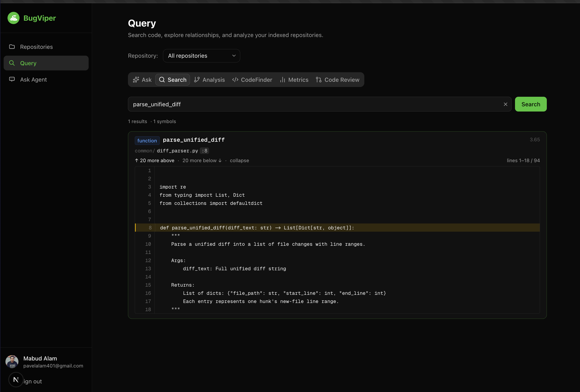The image size is (580, 392).
Task: Open the All repositories dropdown
Action: [x=201, y=56]
